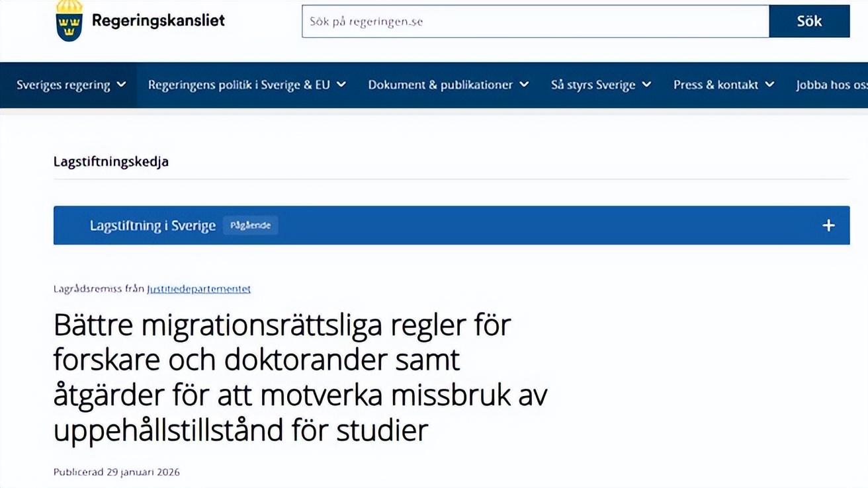Screen dimensions: 868x488
Task: Go to the Jobba hos oss menu item
Action: coord(831,85)
